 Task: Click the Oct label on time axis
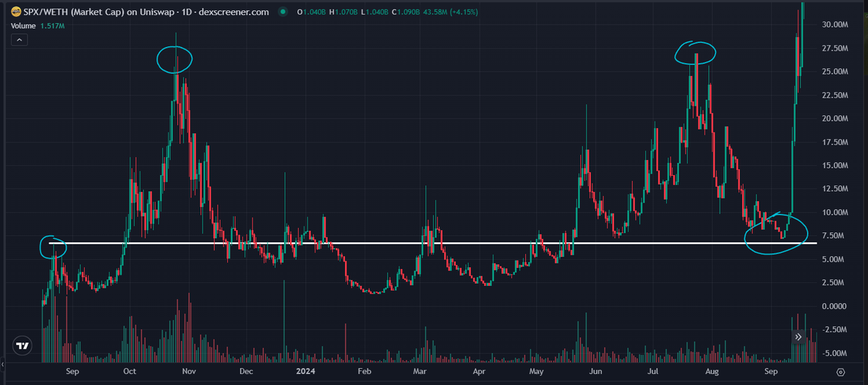point(129,371)
